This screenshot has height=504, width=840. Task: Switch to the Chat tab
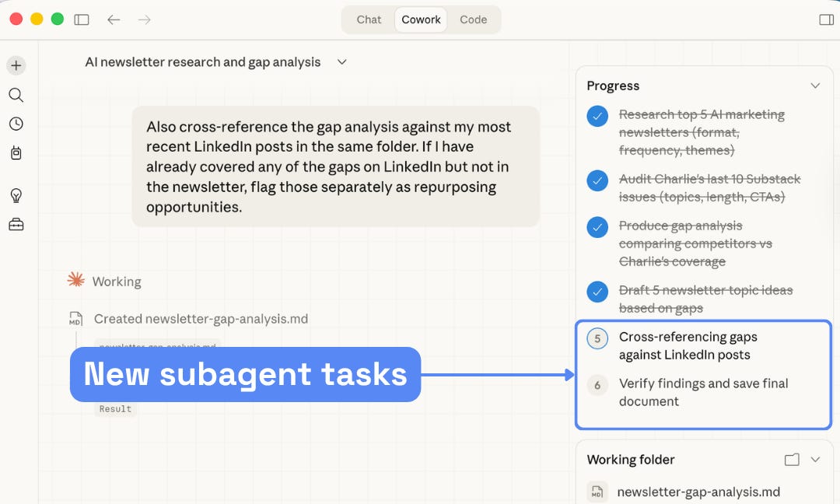(x=369, y=19)
